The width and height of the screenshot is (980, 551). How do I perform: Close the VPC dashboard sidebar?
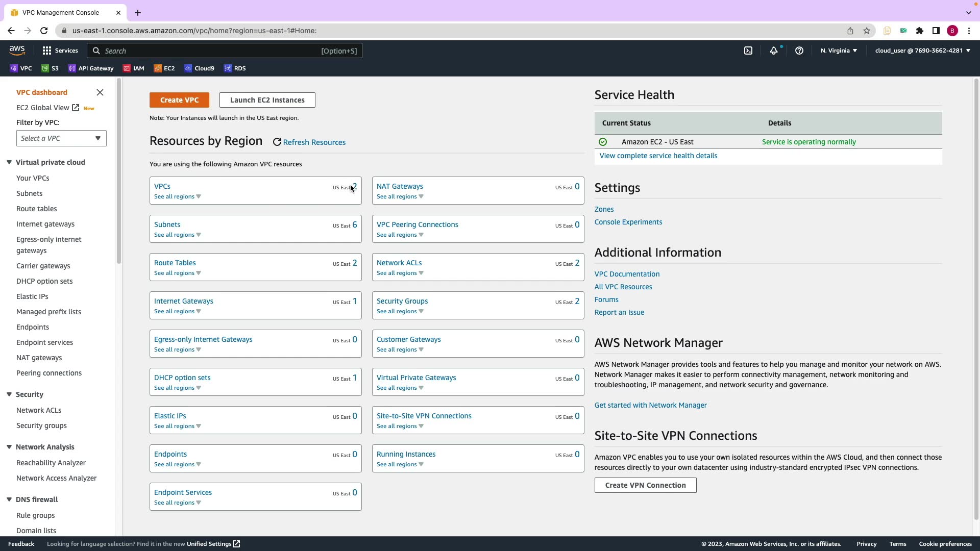click(x=100, y=92)
